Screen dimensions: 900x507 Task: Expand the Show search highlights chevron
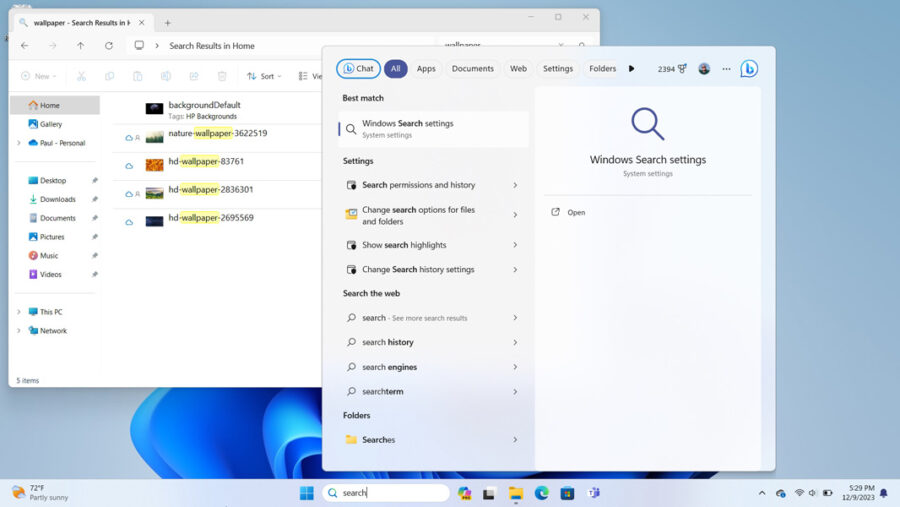tap(515, 245)
